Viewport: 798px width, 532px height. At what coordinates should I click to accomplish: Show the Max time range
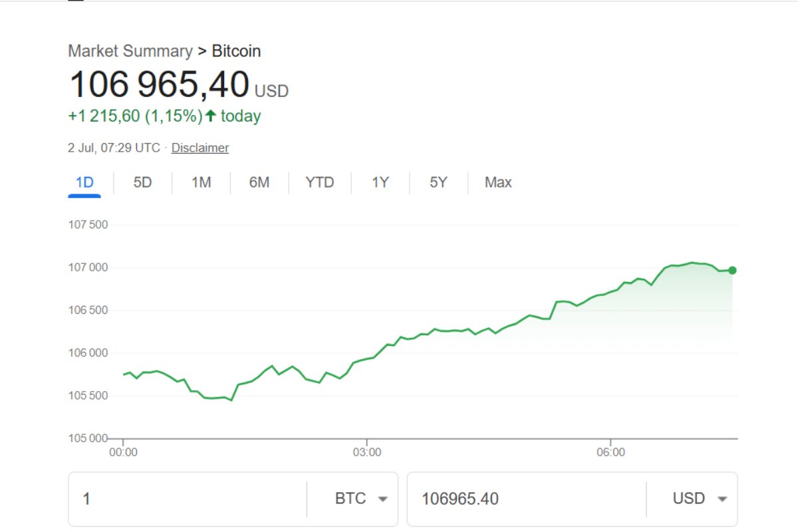click(x=498, y=182)
